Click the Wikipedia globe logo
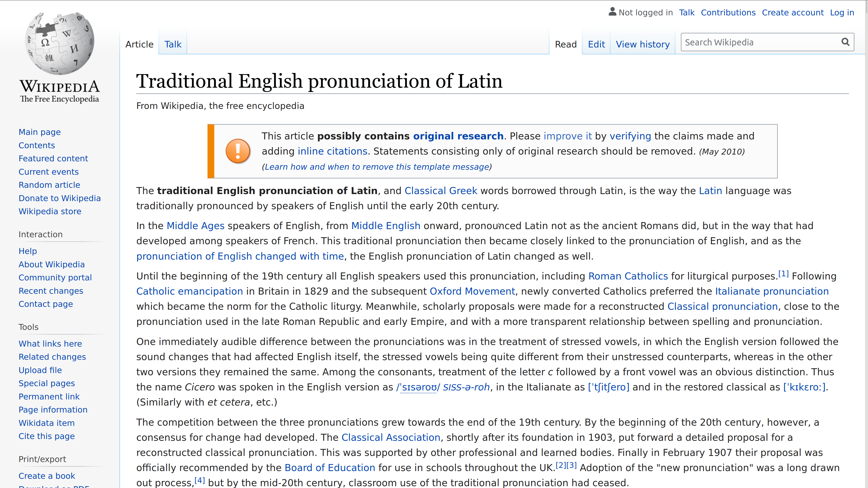 coord(60,44)
